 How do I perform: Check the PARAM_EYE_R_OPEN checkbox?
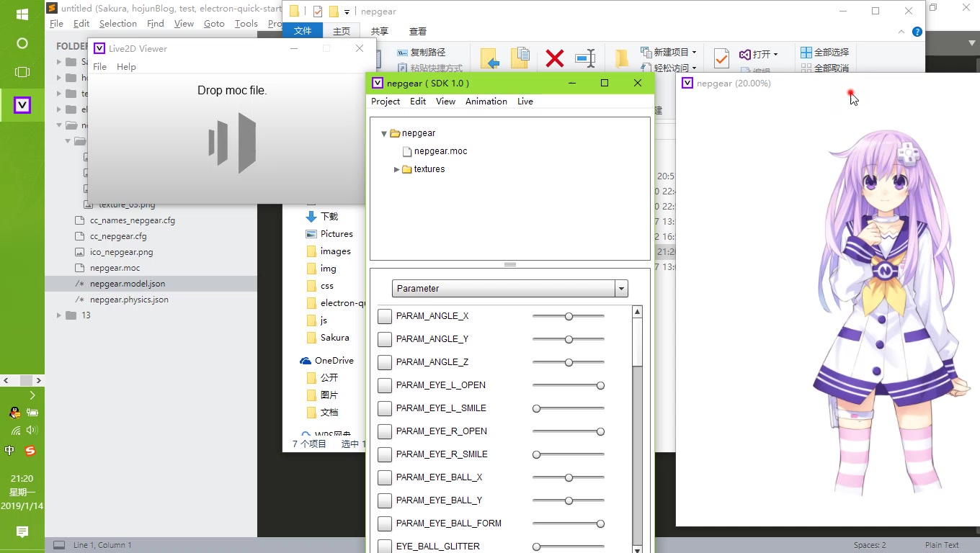click(x=385, y=431)
